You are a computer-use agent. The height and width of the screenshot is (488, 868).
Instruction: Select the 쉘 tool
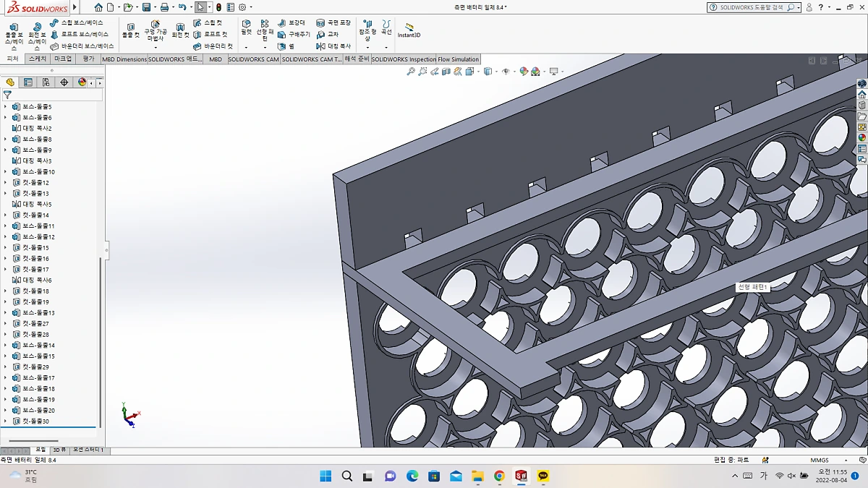[x=286, y=46]
